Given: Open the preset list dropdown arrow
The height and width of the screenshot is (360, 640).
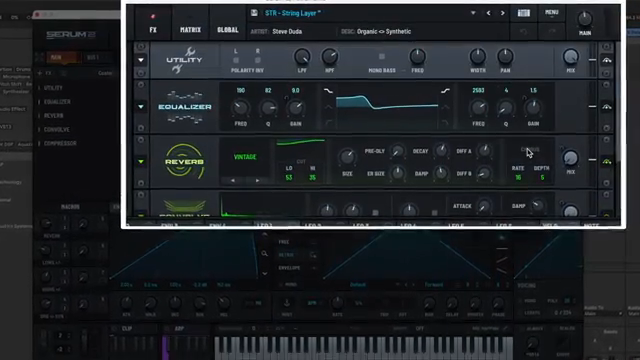Looking at the screenshot, I should coord(473,13).
